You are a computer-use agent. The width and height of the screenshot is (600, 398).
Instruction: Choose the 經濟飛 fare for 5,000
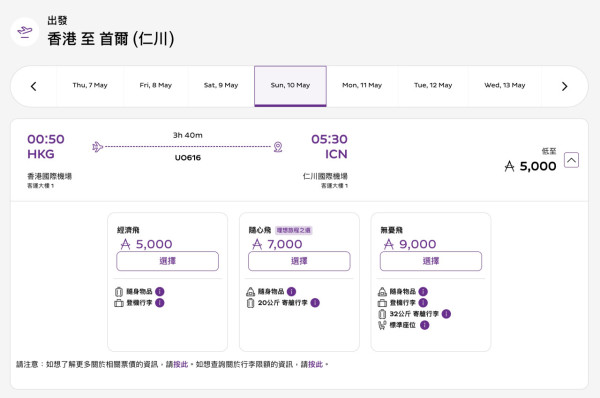click(x=168, y=261)
